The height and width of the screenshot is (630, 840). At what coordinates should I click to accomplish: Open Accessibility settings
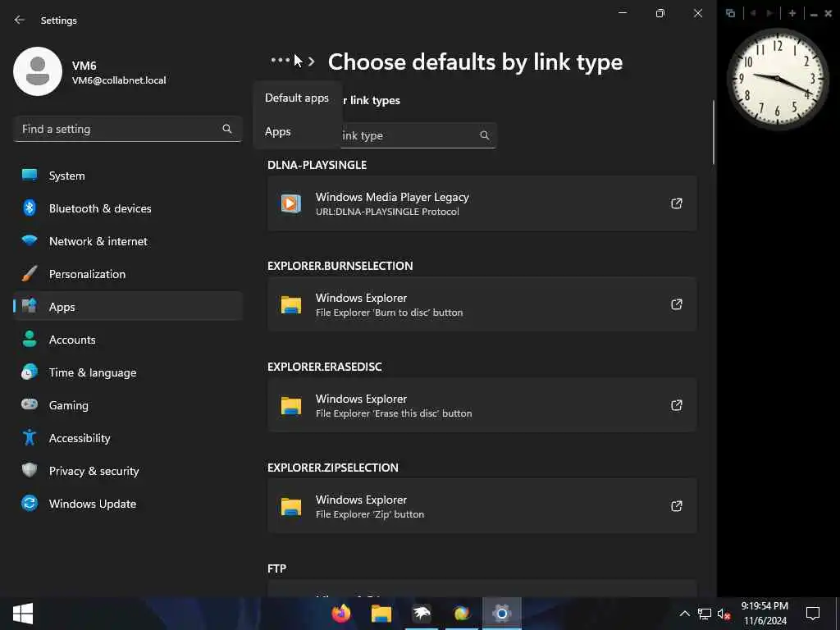tap(128, 438)
